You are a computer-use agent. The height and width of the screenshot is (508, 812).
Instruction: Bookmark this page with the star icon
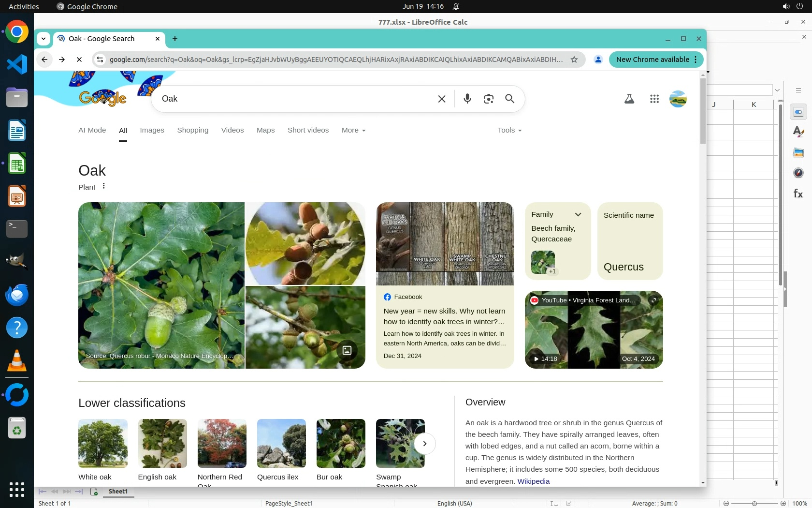pos(574,60)
